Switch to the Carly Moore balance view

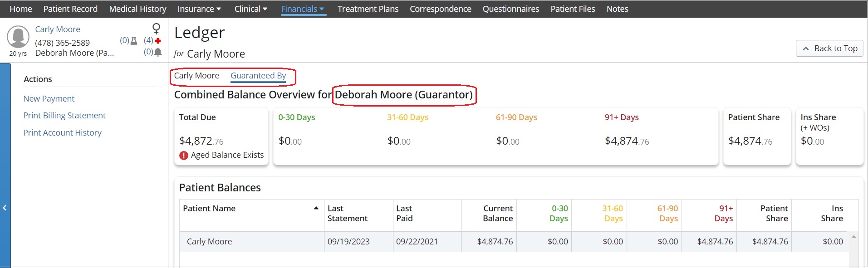pos(196,76)
